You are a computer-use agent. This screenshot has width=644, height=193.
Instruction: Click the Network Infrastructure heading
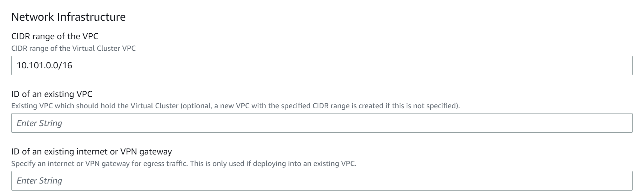click(x=68, y=17)
